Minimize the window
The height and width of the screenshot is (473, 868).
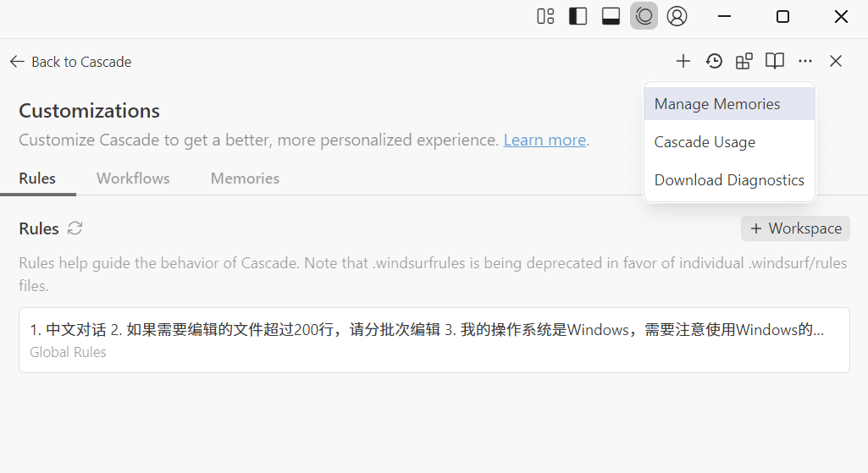[x=724, y=16]
